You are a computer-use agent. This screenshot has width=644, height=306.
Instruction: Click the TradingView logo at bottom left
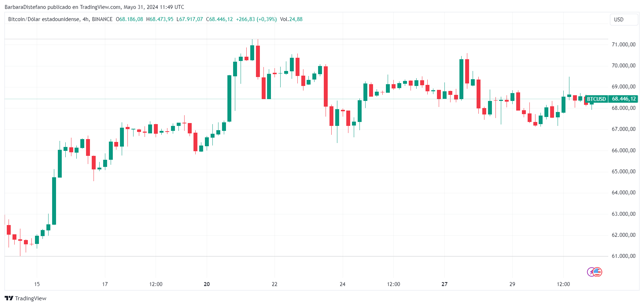[x=25, y=299]
